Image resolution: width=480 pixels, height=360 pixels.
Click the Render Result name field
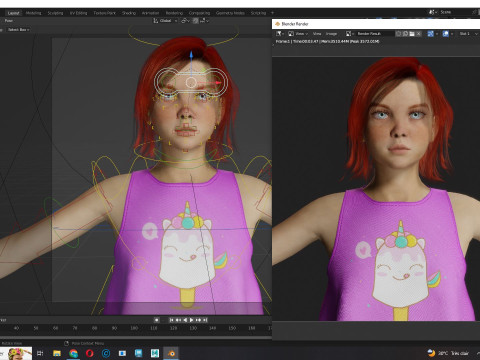pyautogui.click(x=375, y=34)
